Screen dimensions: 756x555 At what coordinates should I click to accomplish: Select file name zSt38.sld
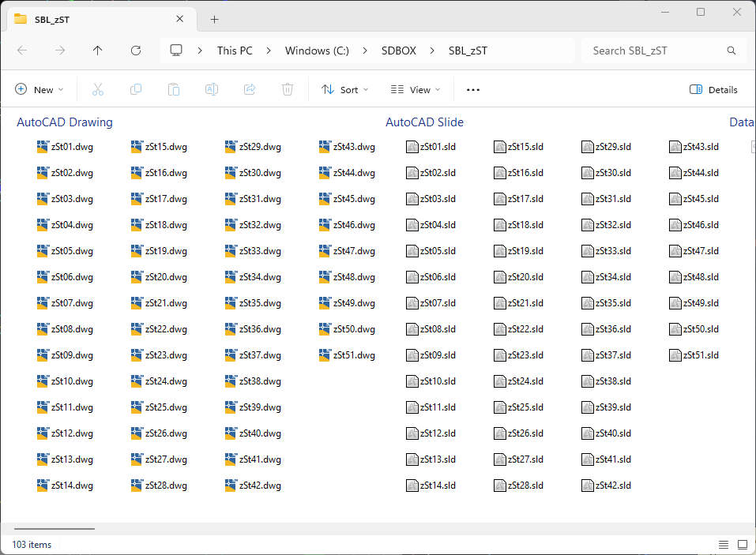613,381
